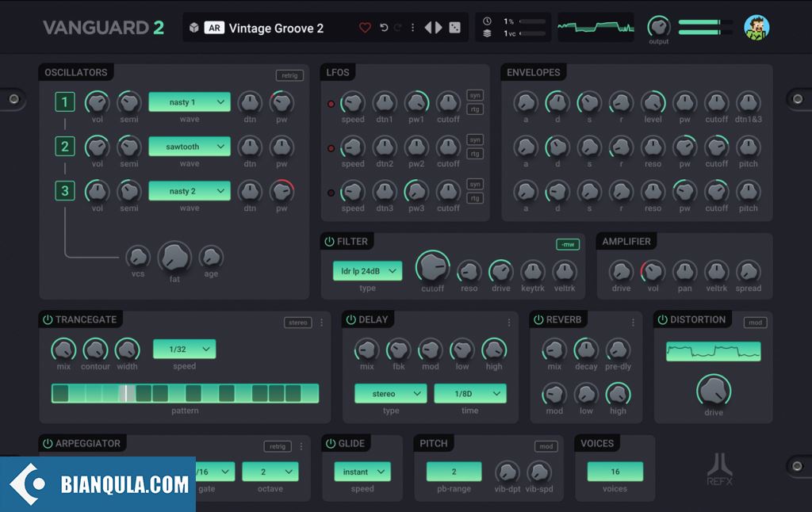
Task: Open the Trancegate three-dot options
Action: click(x=322, y=323)
